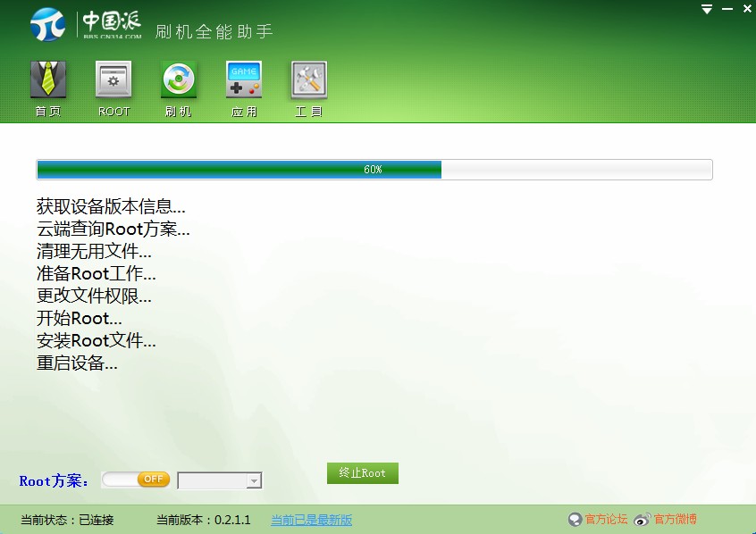Click the blue Root方案： label
This screenshot has height=534, width=756.
tap(54, 481)
